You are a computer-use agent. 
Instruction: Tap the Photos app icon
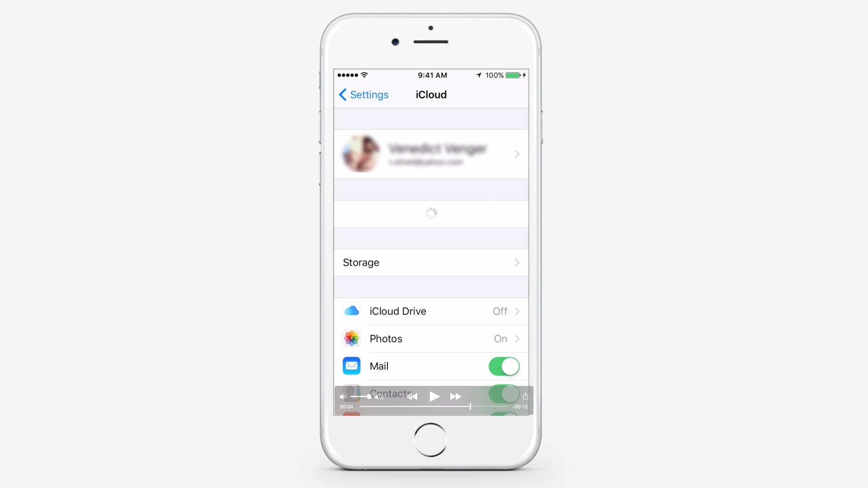click(351, 338)
